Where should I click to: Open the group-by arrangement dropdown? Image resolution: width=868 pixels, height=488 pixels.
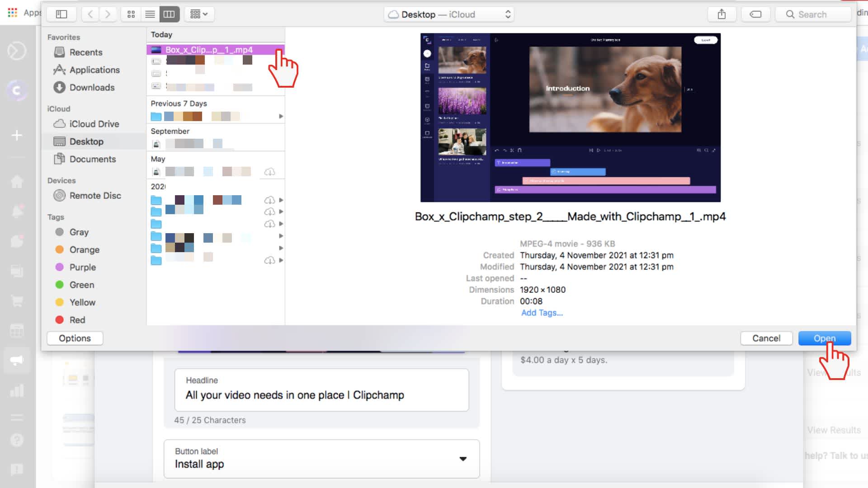199,14
